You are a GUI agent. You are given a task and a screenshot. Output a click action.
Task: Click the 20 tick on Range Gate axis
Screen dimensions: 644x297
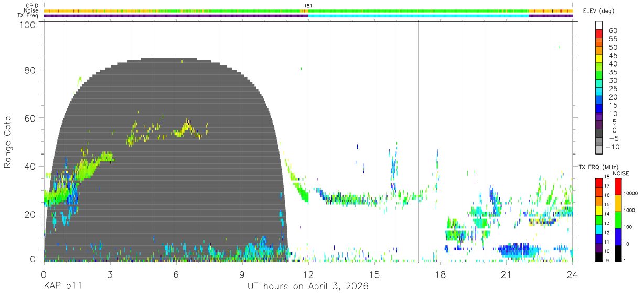30,214
